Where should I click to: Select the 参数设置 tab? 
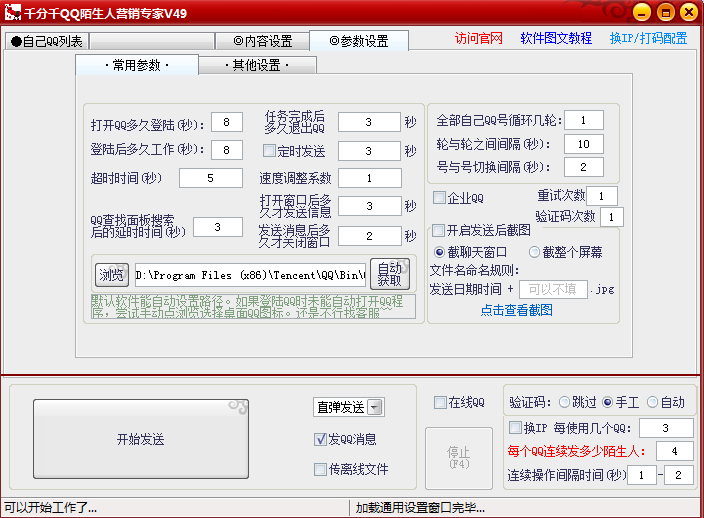(359, 41)
